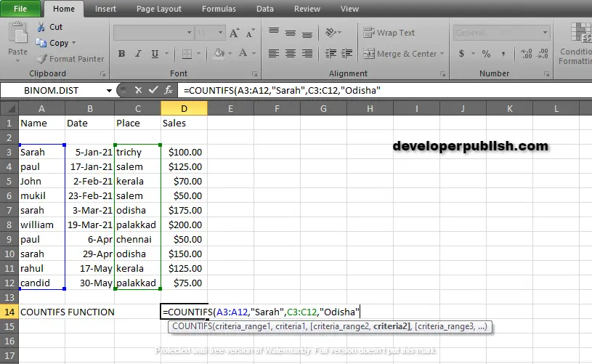Screen dimensions: 592x364
Task: Click the Borders icon
Action: [x=187, y=54]
